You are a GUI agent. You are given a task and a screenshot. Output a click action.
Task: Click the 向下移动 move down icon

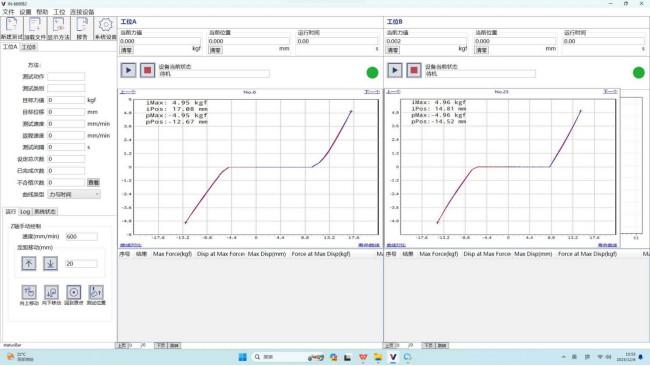pyautogui.click(x=51, y=293)
